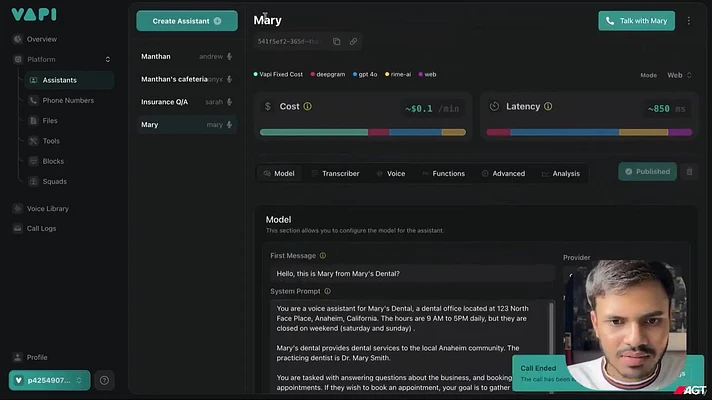Click the Latency info icon
This screenshot has width=712, height=400.
pos(548,106)
